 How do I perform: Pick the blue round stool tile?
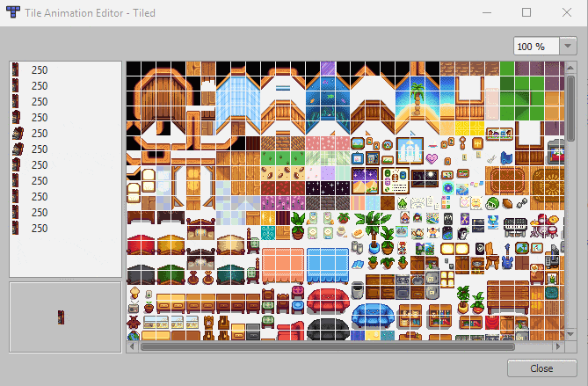pyautogui.click(x=298, y=307)
